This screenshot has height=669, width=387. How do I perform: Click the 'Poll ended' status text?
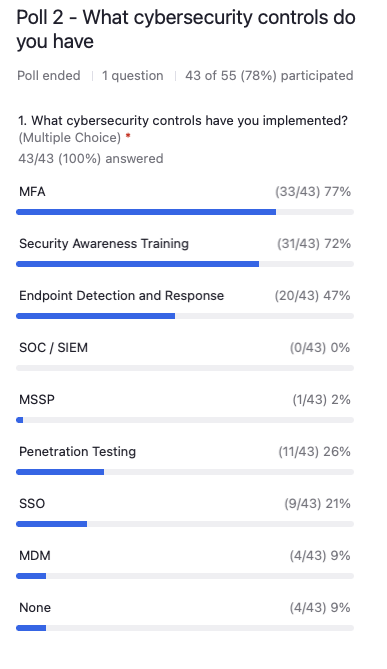pos(49,76)
